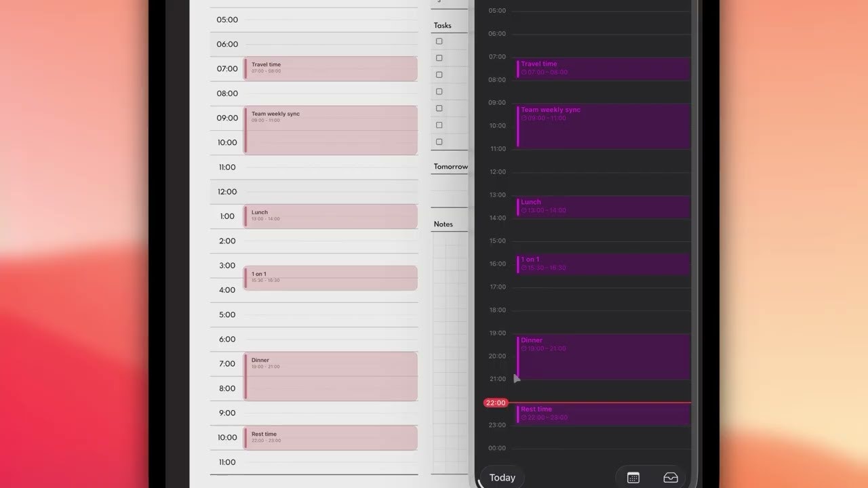Select the Rest time event
This screenshot has height=488, width=868.
[x=602, y=413]
